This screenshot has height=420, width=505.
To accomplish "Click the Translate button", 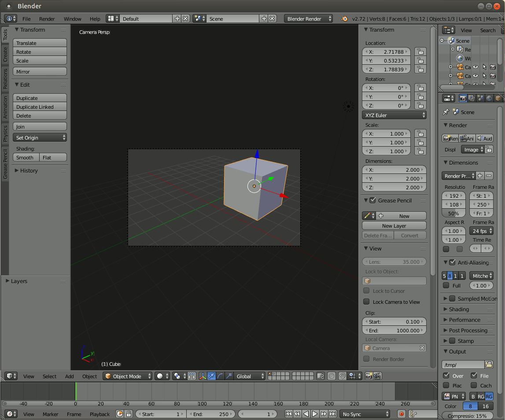I will 40,43.
